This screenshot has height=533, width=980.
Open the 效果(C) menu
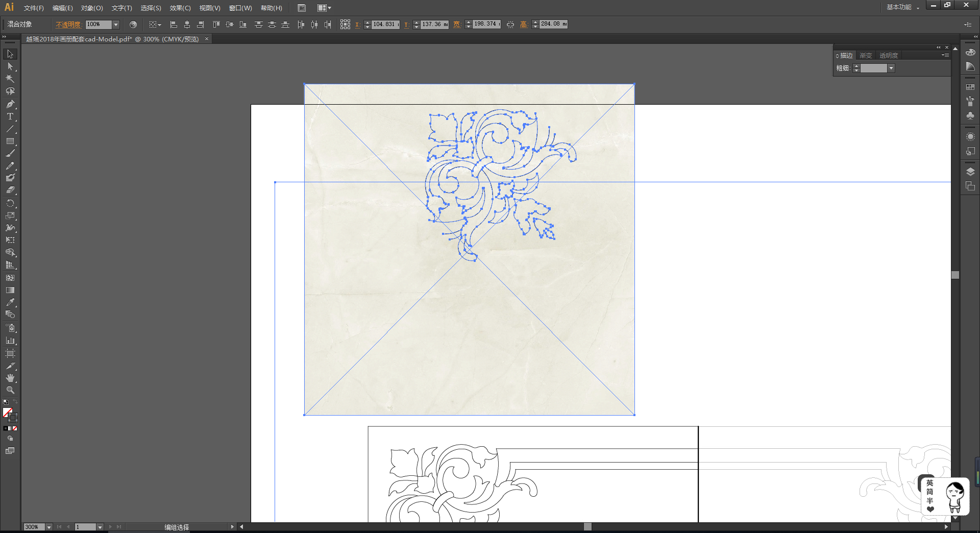[x=180, y=8]
